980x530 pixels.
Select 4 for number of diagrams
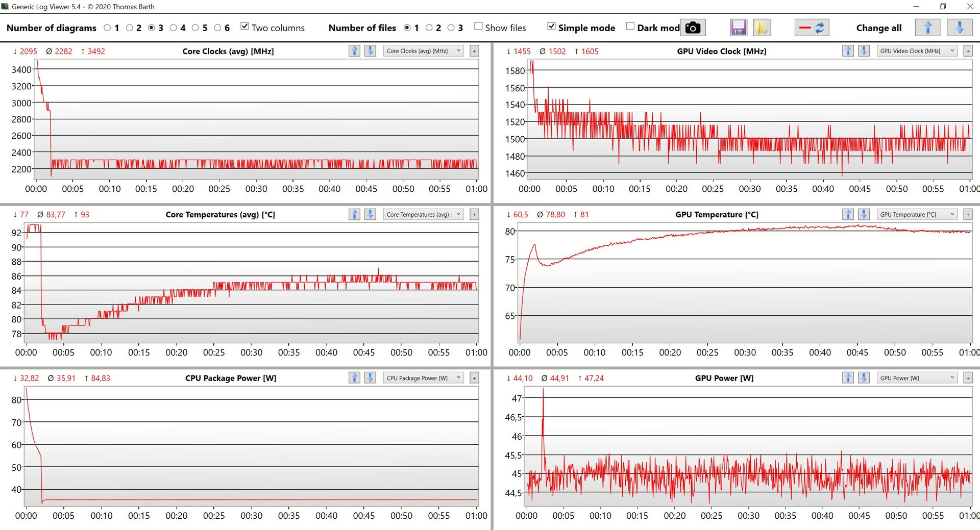coord(174,28)
